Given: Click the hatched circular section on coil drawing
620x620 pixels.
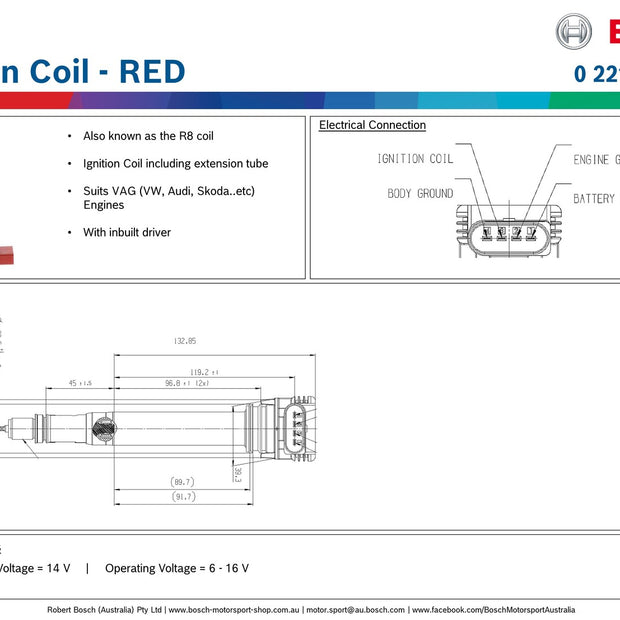Looking at the screenshot, I should (104, 429).
